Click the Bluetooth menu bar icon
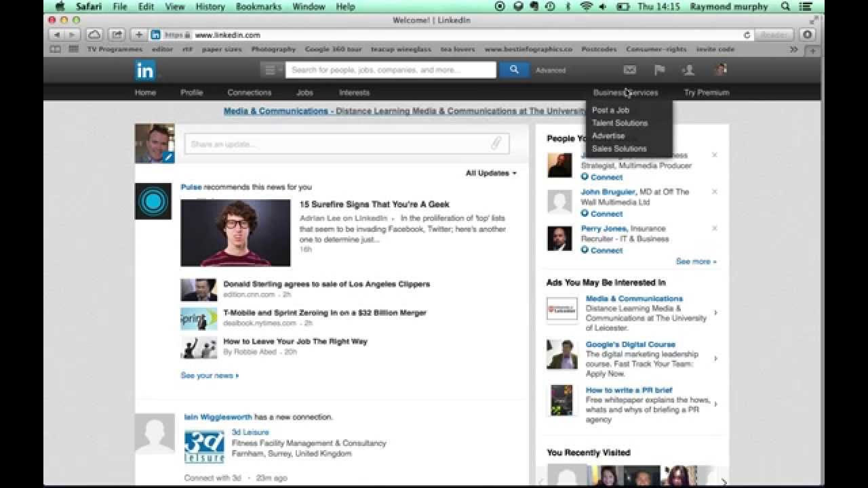Screen dimensions: 868x488 [x=568, y=6]
